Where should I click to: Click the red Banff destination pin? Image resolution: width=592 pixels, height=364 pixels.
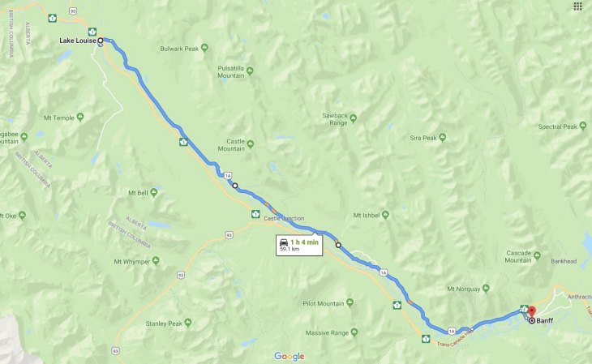coord(532,312)
